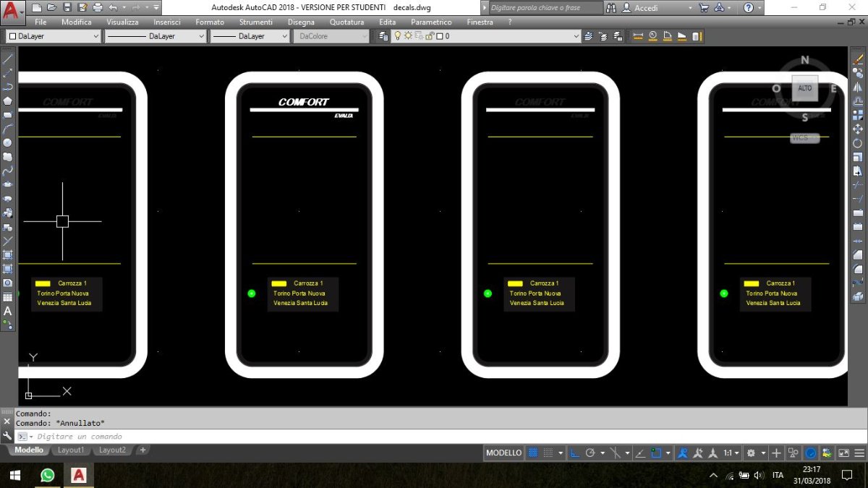Select the multiline Text tool (A) in left toolbar
This screenshot has height=488, width=868.
click(8, 312)
